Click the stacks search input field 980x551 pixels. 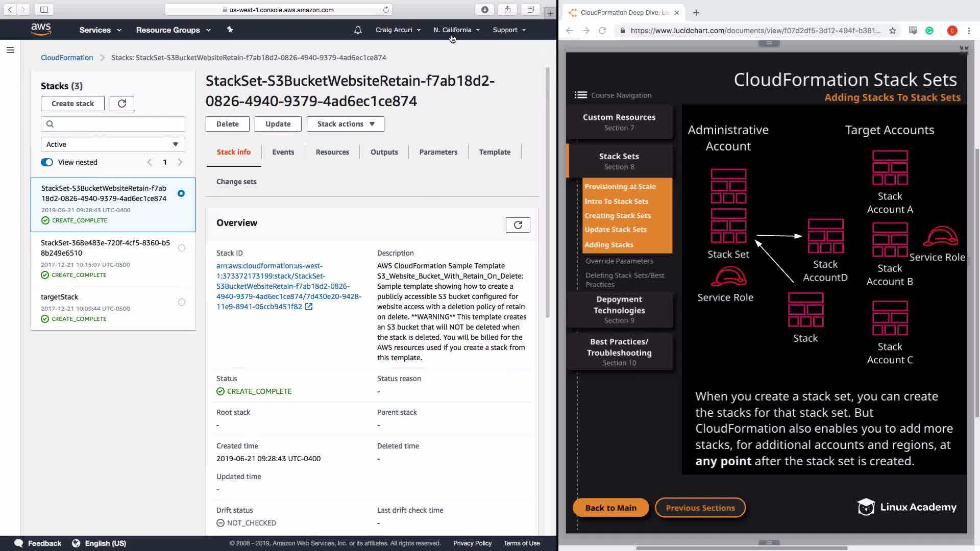(x=113, y=124)
